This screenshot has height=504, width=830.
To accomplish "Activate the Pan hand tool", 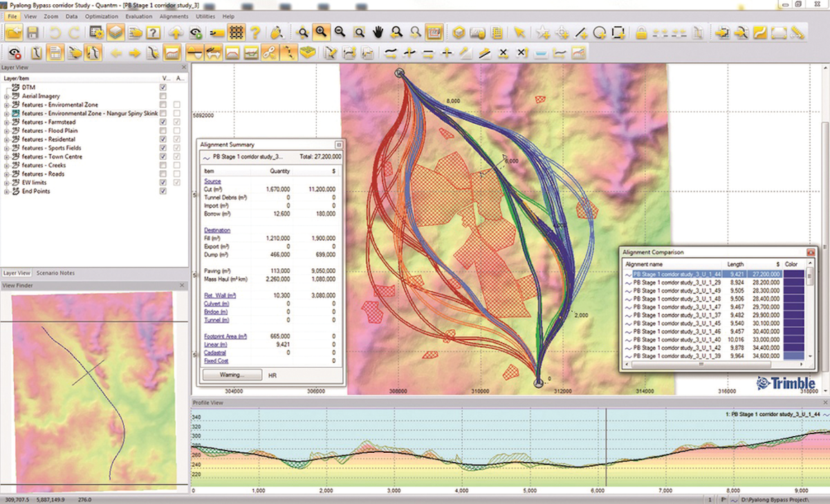I will (378, 32).
